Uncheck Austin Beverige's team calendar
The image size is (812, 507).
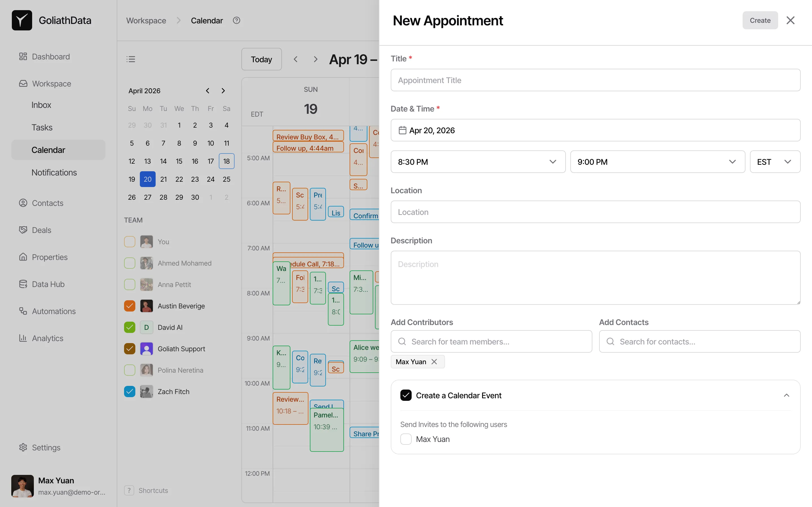pos(129,306)
